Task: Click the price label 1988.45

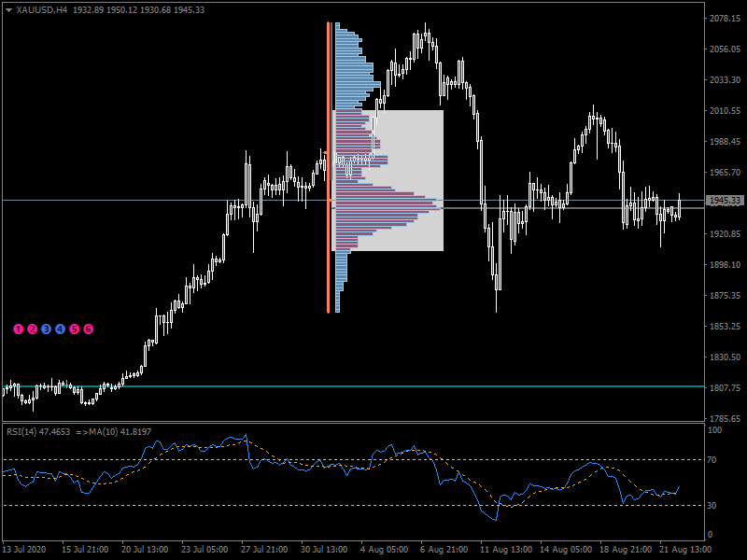Action: pyautogui.click(x=726, y=142)
